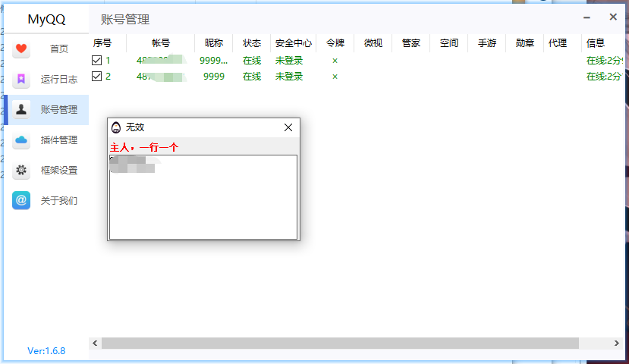Open the 首页 sidebar page
This screenshot has height=364, width=629.
[x=59, y=49]
